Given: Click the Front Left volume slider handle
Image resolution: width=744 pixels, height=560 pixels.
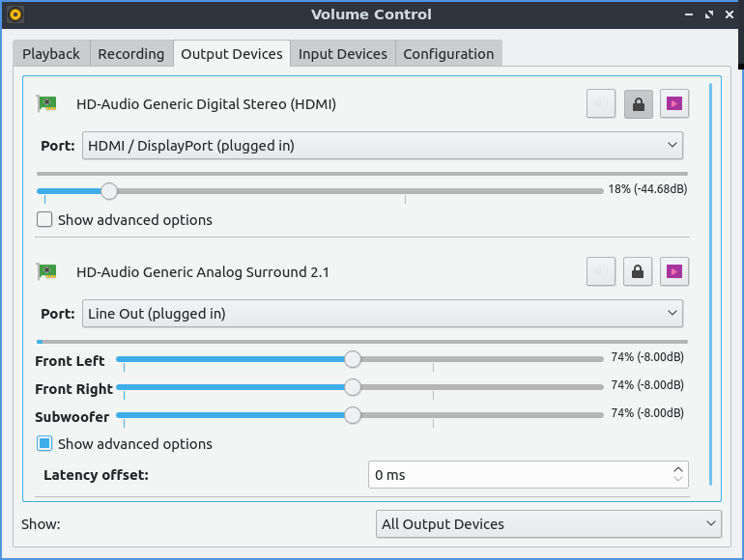Looking at the screenshot, I should pos(353,360).
